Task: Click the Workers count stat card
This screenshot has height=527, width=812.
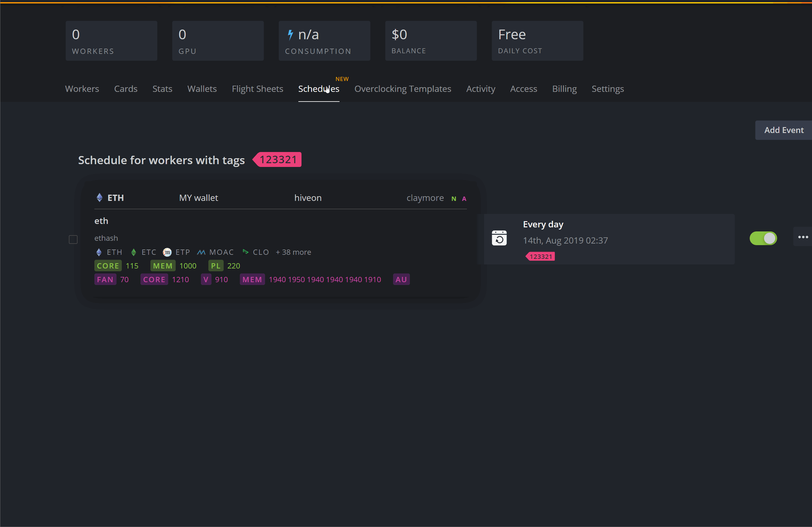Action: pyautogui.click(x=111, y=40)
